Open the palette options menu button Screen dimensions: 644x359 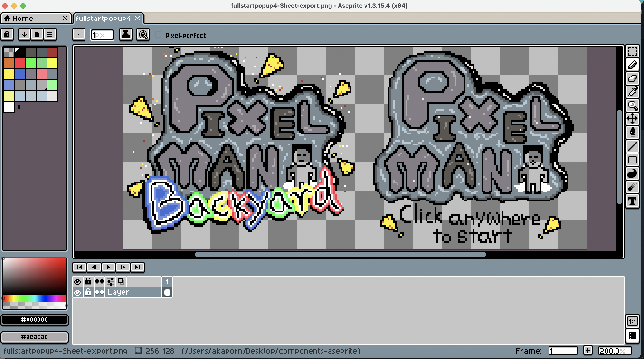click(50, 34)
